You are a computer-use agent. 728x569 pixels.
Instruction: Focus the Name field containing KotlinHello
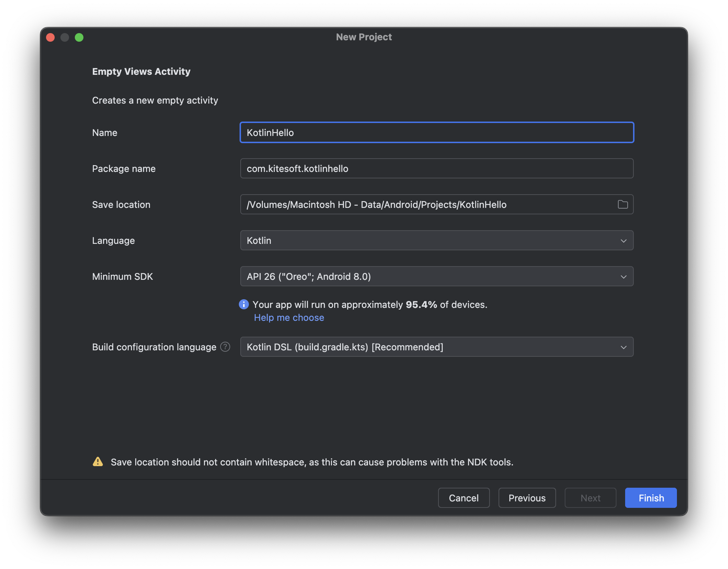coord(437,132)
